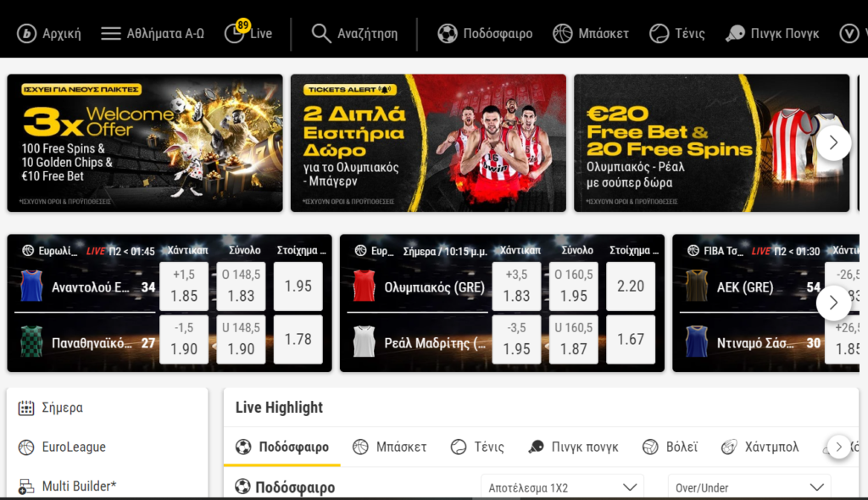Select Παναθηναϊκός moneyline odds 1.78
Viewport: 868px width, 500px height.
click(298, 339)
